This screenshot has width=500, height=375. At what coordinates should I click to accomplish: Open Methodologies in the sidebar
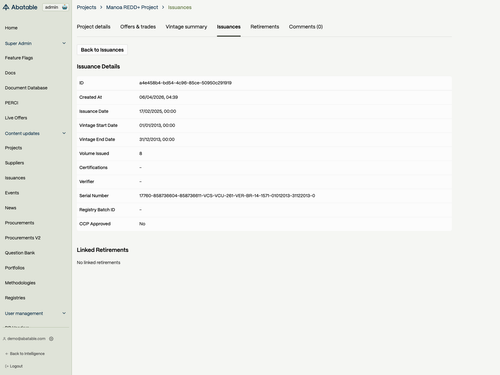(x=20, y=283)
